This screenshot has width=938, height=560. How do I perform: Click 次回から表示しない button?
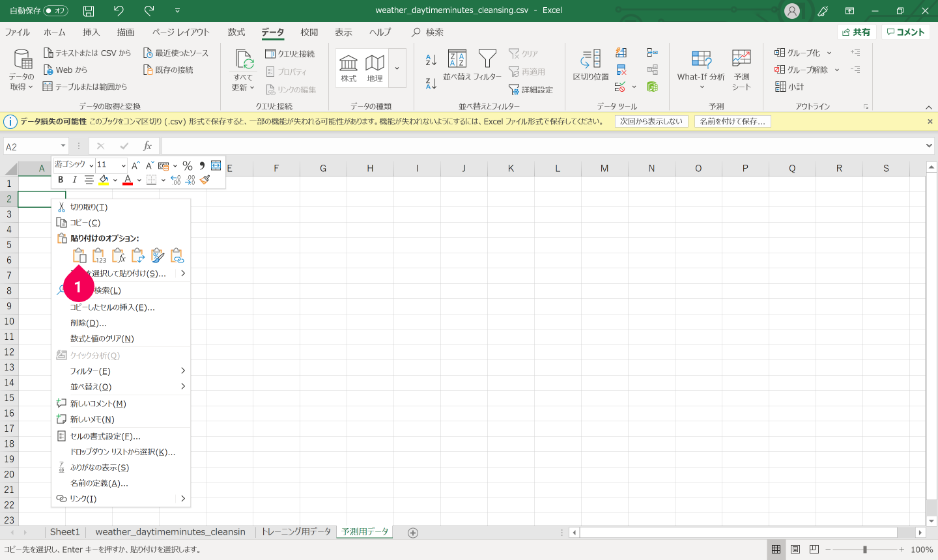tap(651, 121)
